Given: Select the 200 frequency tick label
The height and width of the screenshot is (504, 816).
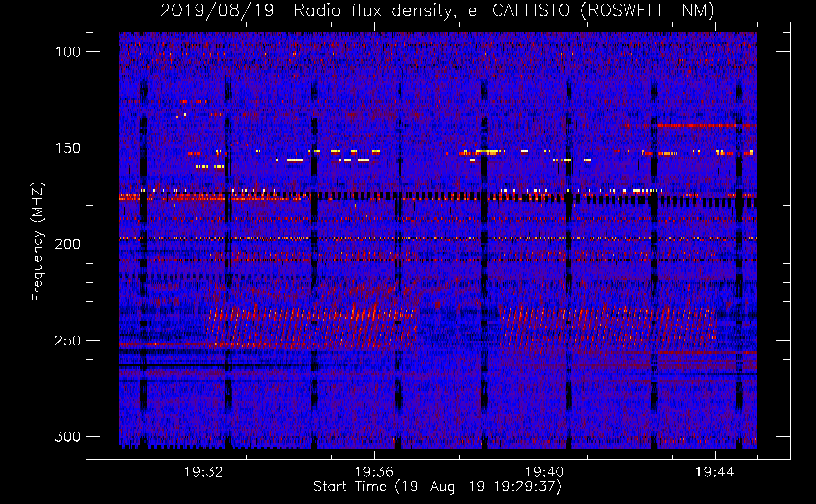Looking at the screenshot, I should click(68, 244).
